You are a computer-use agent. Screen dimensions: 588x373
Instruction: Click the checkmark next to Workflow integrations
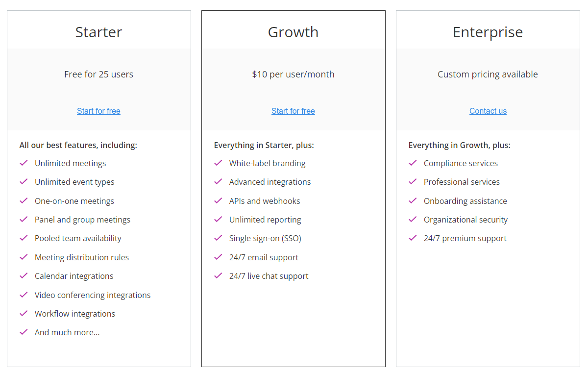point(24,313)
